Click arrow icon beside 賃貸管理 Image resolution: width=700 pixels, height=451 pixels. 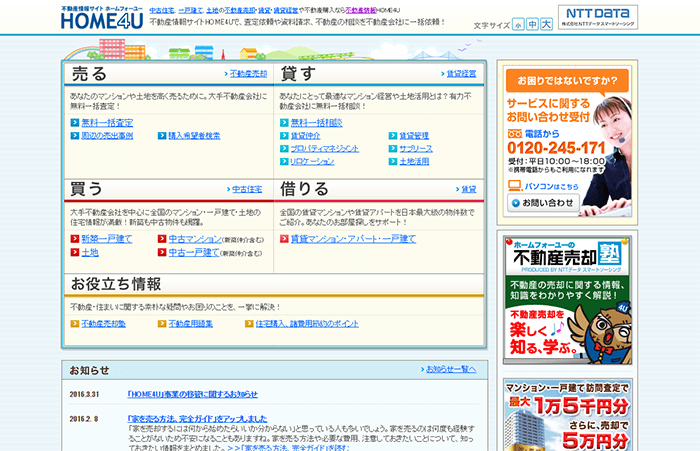393,136
